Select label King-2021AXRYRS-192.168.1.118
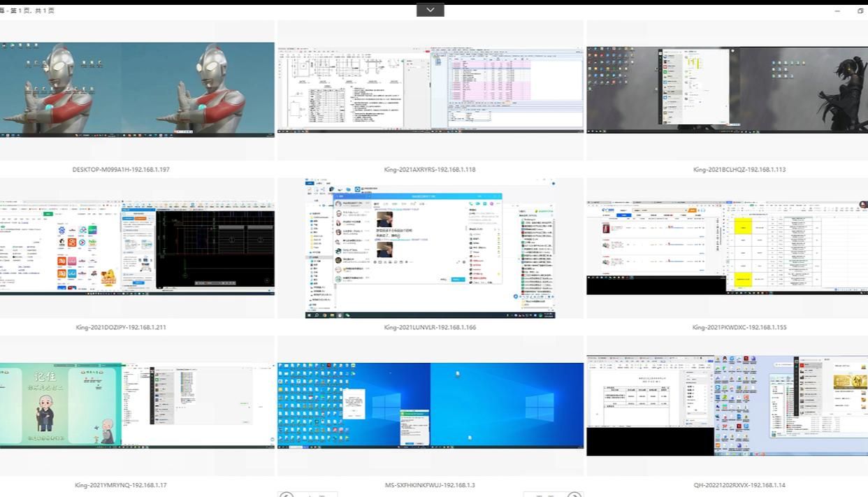Screen dimensions: 868x497 click(x=430, y=169)
